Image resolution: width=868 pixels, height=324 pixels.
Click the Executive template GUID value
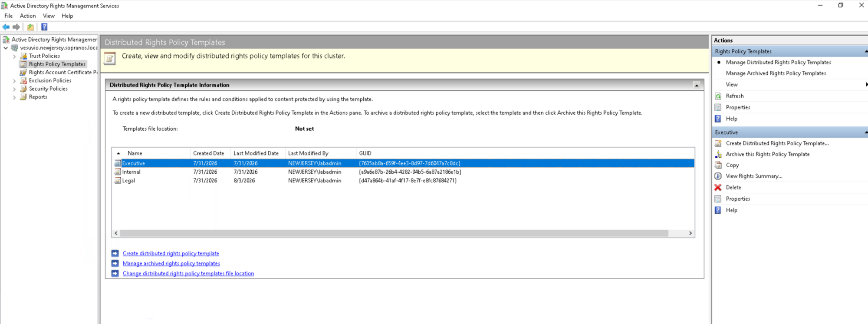(x=409, y=163)
